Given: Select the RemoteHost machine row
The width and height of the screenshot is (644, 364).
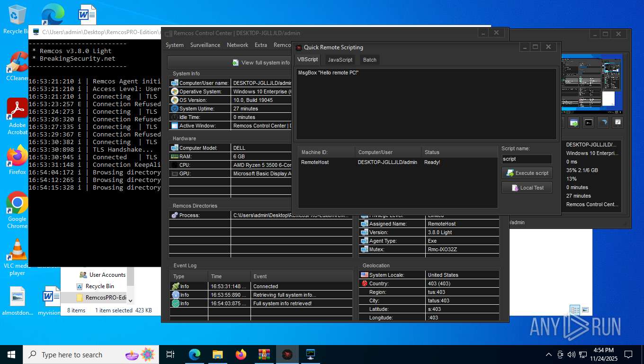Looking at the screenshot, I should click(x=398, y=162).
